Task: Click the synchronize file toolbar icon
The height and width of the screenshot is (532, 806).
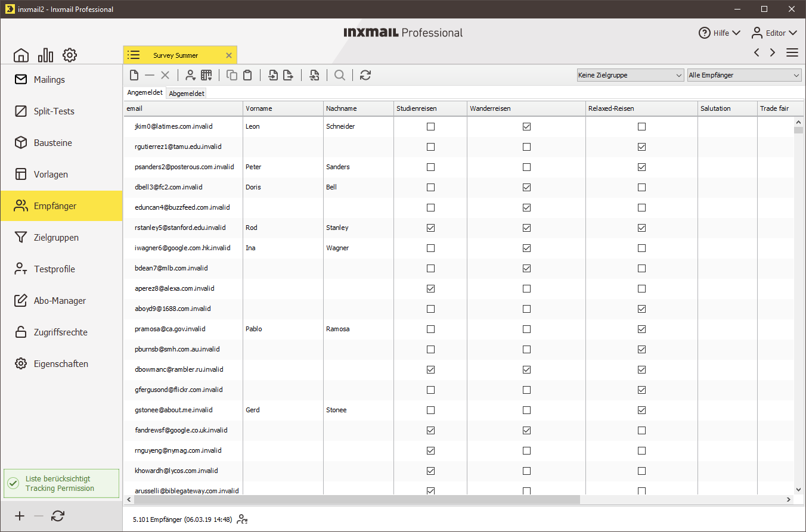Action: pos(314,75)
